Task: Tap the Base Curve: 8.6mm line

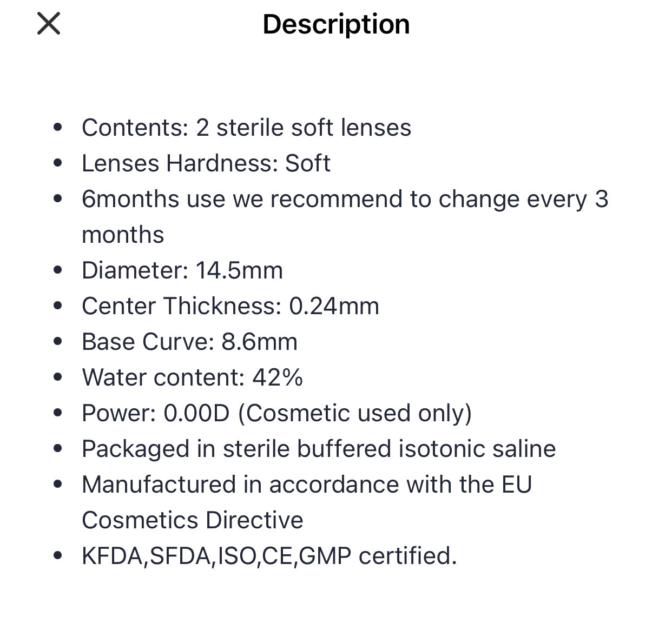Action: point(189,342)
